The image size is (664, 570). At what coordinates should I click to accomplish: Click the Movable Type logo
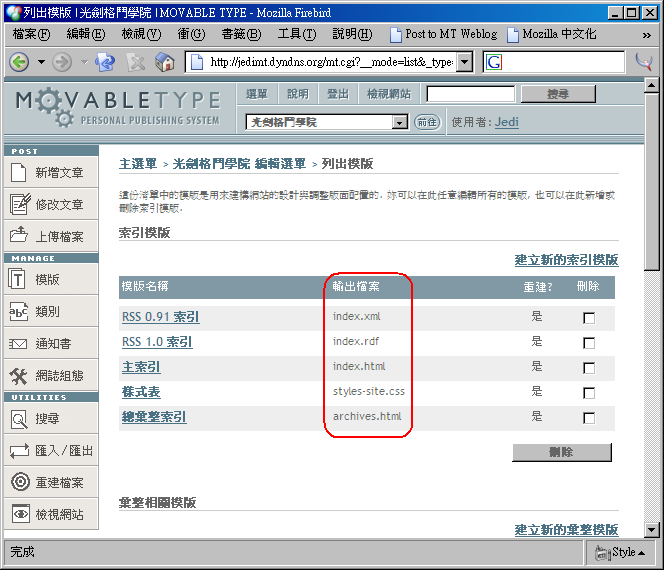tap(118, 108)
